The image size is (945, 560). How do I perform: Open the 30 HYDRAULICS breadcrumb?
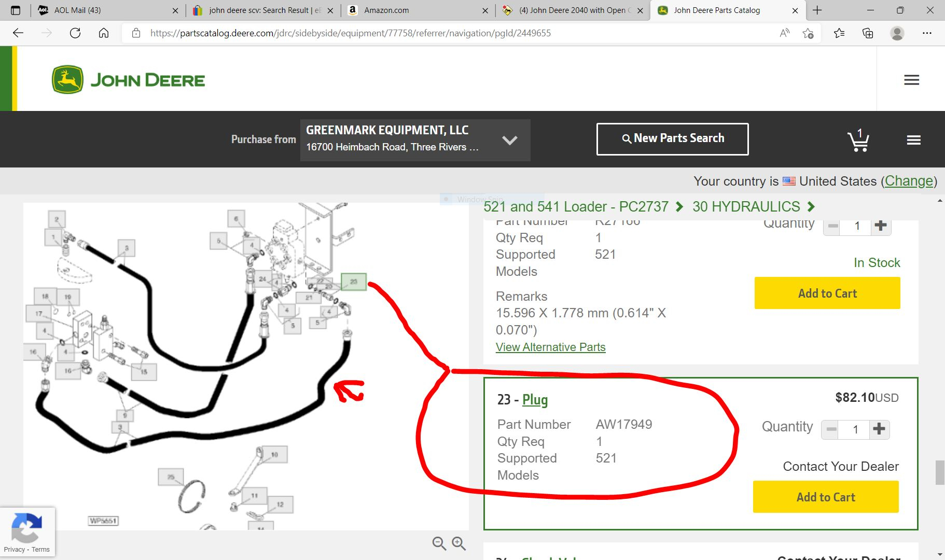tap(746, 207)
